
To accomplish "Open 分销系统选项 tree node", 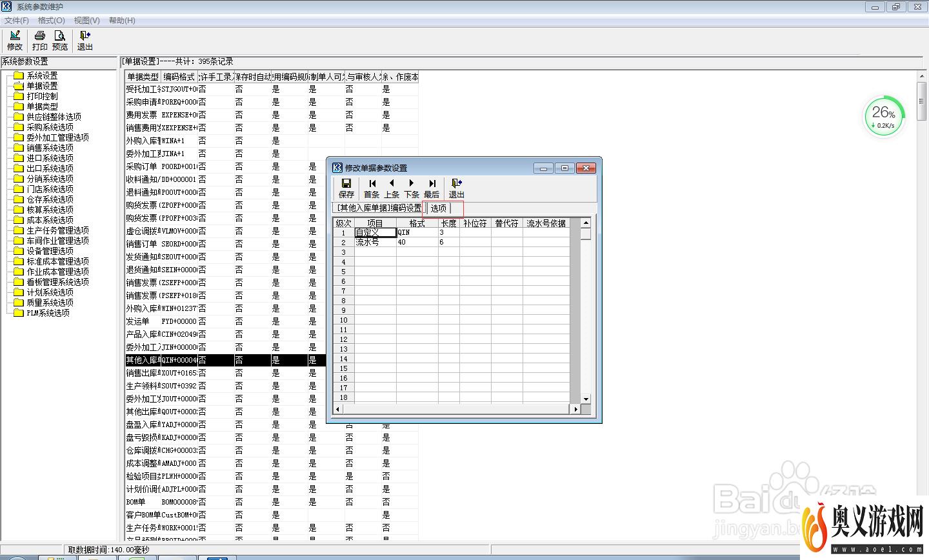I will (x=50, y=179).
